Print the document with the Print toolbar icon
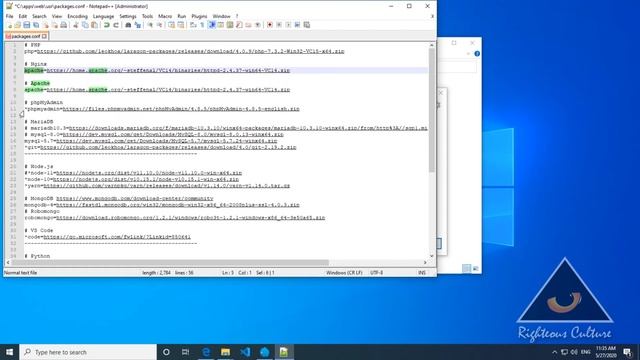This screenshot has height=360, width=640. coord(64,25)
